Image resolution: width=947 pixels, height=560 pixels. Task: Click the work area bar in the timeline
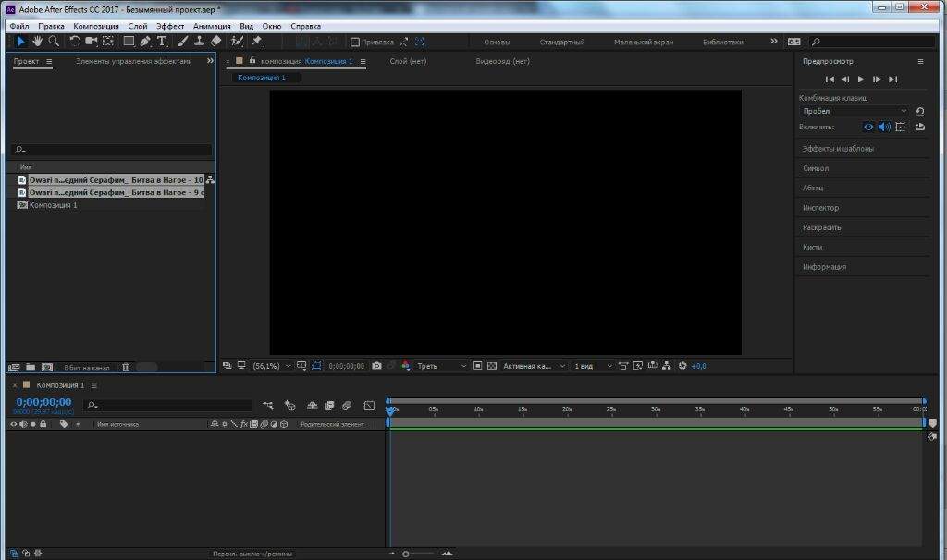[656, 423]
